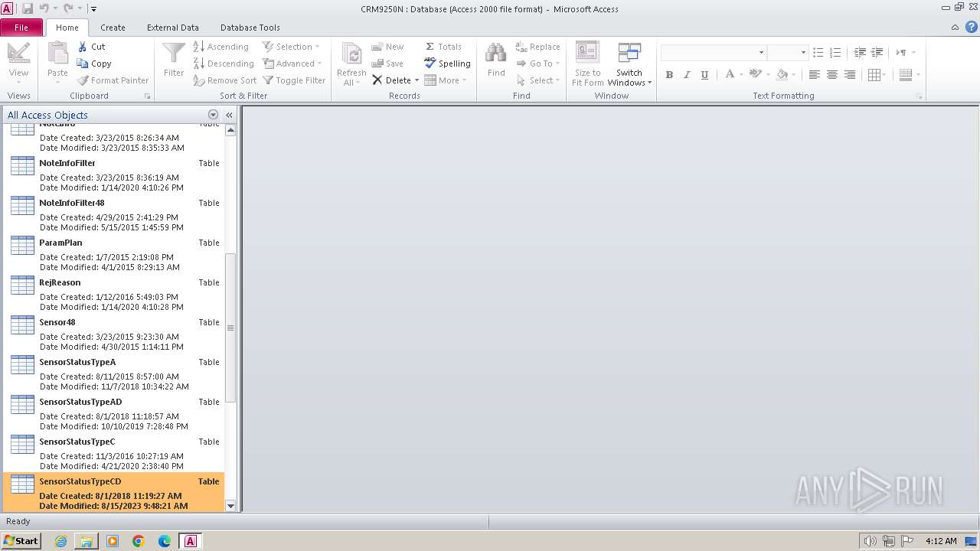Click the Filter funnel icon
This screenshot has height=551, width=980.
coord(174,54)
